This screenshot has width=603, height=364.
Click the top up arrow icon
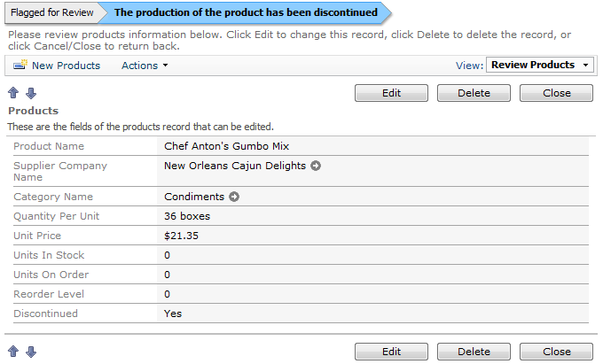tap(13, 92)
